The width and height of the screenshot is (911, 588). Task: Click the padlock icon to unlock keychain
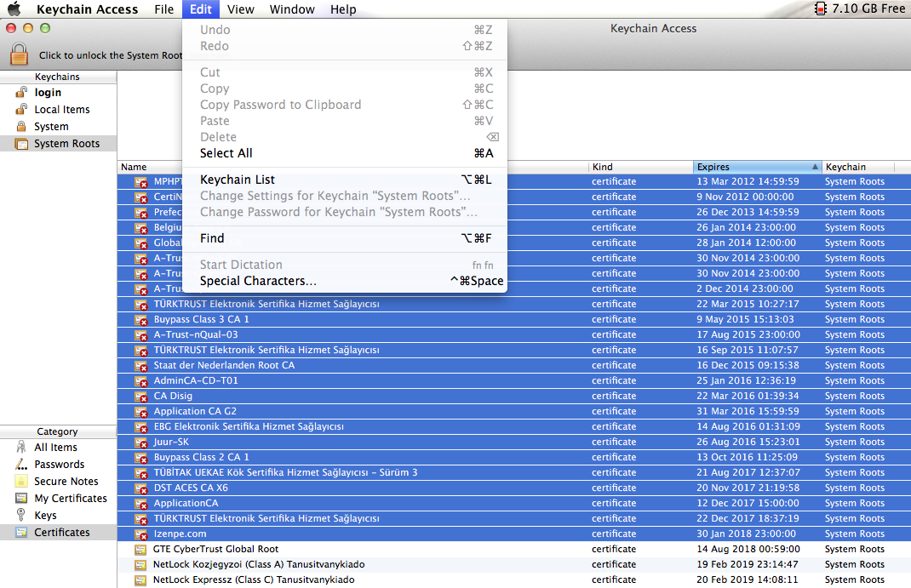[19, 54]
